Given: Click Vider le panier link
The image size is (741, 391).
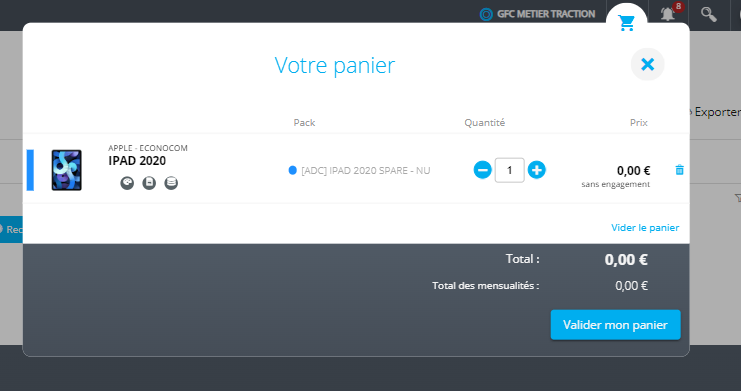Looking at the screenshot, I should [x=645, y=227].
